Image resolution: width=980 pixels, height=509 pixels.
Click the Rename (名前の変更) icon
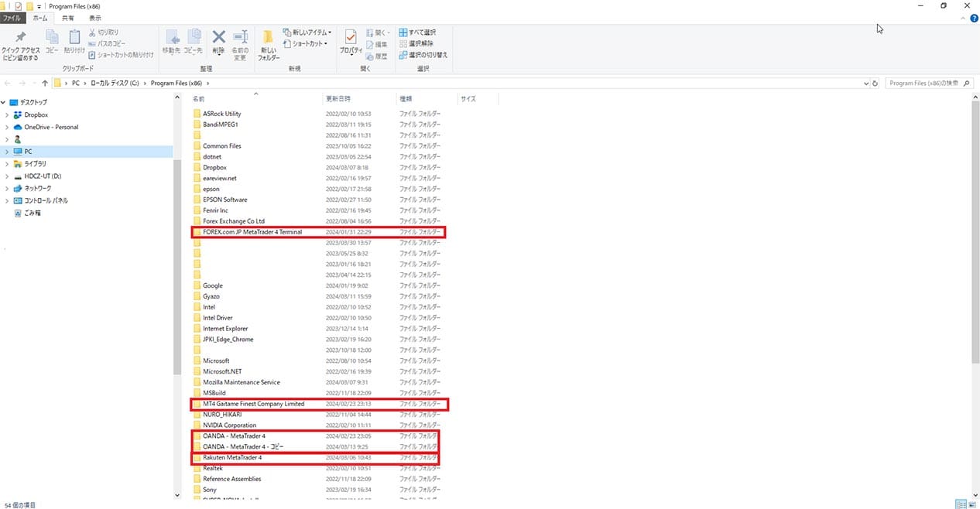click(x=240, y=37)
